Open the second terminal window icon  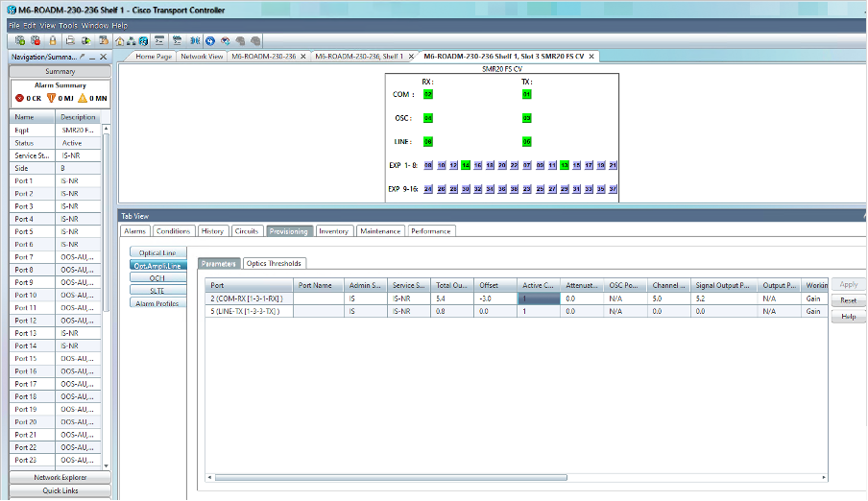click(x=177, y=40)
